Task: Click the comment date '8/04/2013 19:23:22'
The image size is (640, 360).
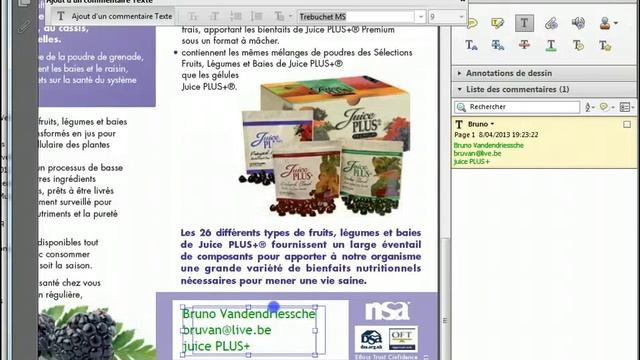Action: (508, 135)
